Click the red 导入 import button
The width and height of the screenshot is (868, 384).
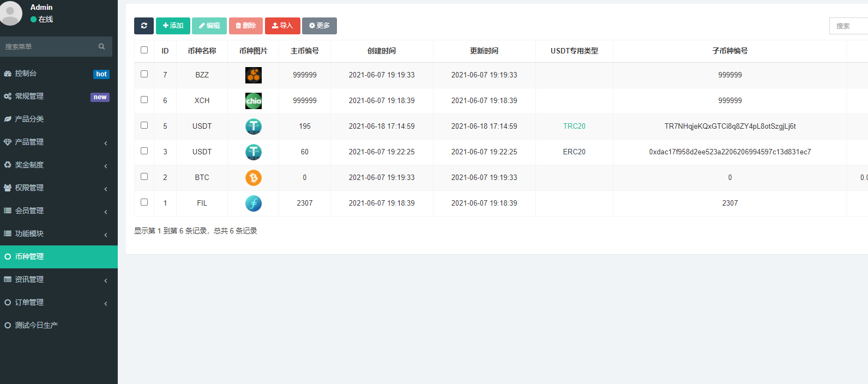[x=282, y=26]
